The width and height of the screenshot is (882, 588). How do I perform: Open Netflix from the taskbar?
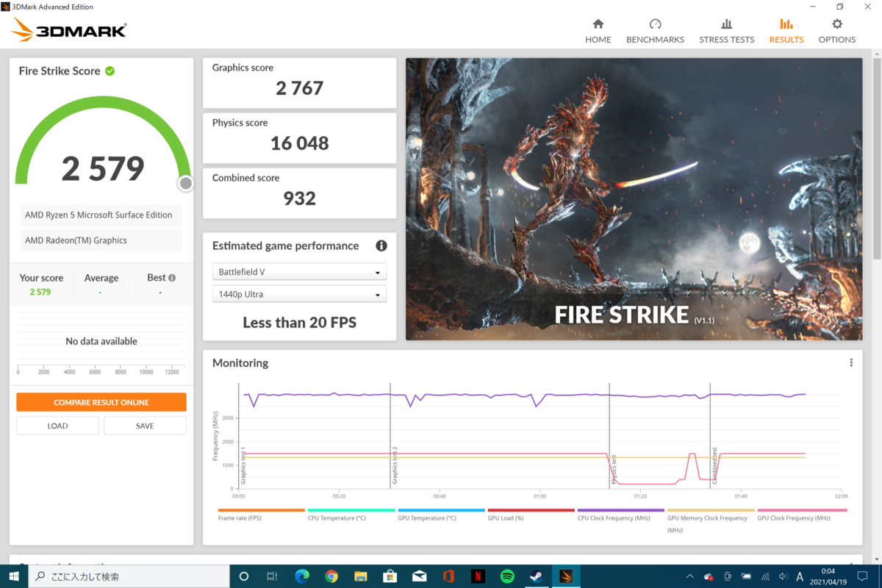coord(478,576)
